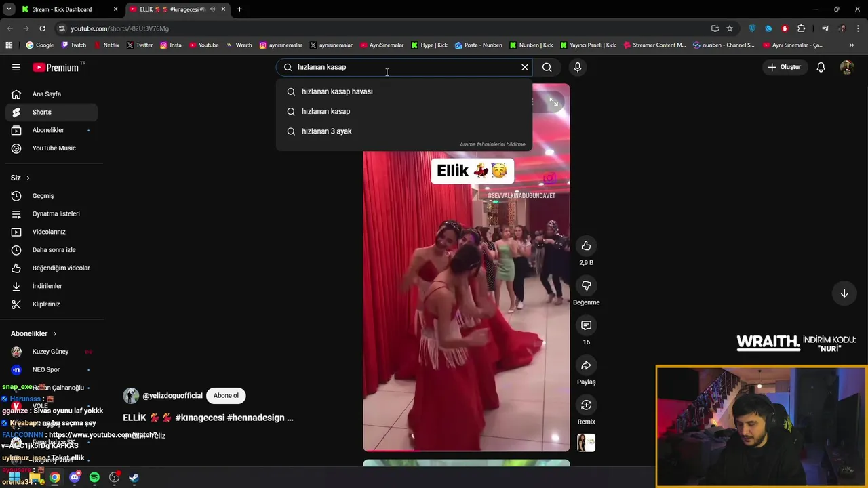
Task: Click the Abone ol subscribe button
Action: [226, 396]
